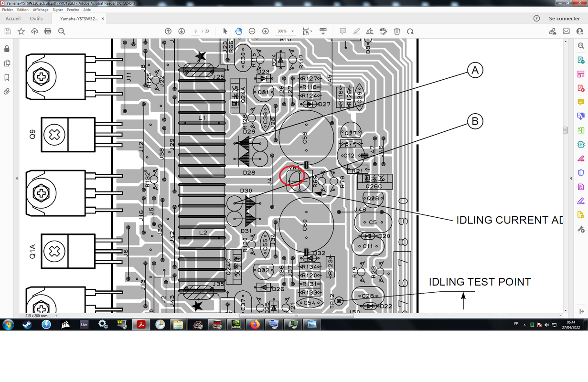Open the page thumbnails panel
This screenshot has width=588, height=382.
[x=7, y=63]
